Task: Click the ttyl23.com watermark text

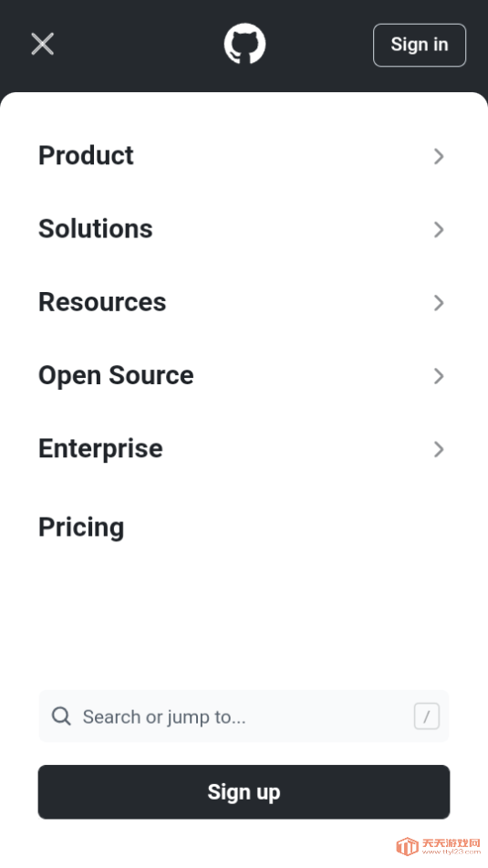Action: coord(451,852)
